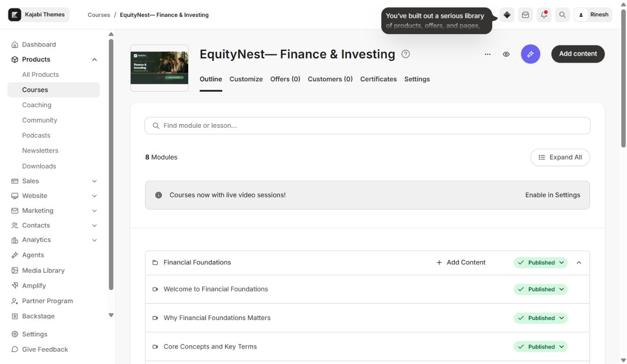The image size is (627, 364).
Task: Click the Expand All button
Action: (x=560, y=157)
